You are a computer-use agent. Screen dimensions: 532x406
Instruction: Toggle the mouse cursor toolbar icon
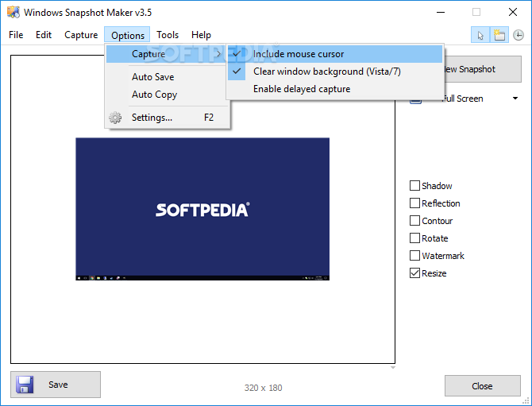tap(480, 35)
